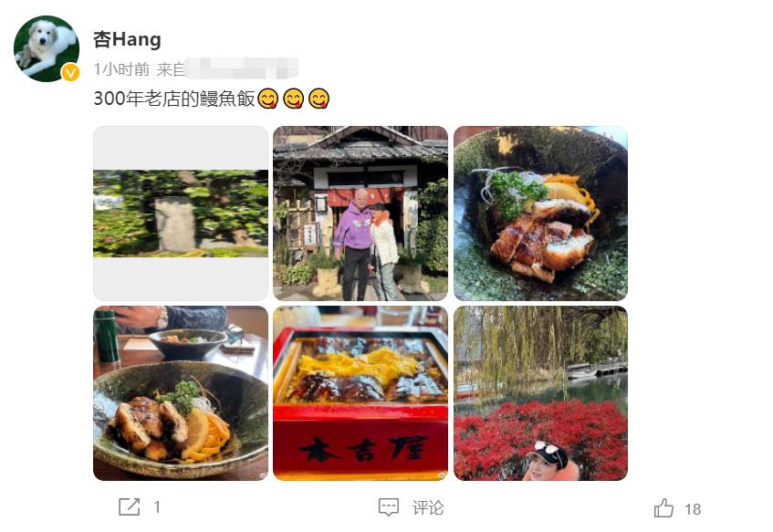Open the red flowers and willow photo
The image size is (773, 532).
tap(540, 393)
